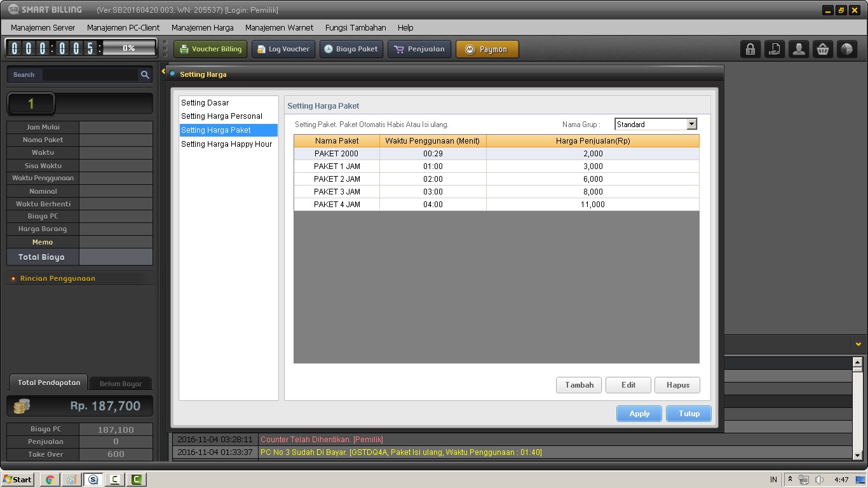The height and width of the screenshot is (488, 868).
Task: Select Setting Harga Personal
Action: 229,116
